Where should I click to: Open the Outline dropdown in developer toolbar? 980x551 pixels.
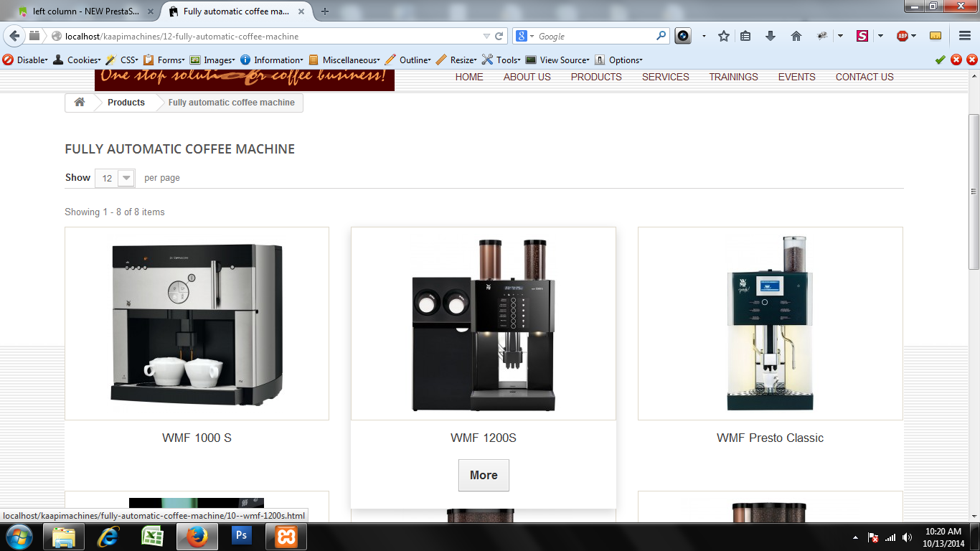pyautogui.click(x=407, y=60)
